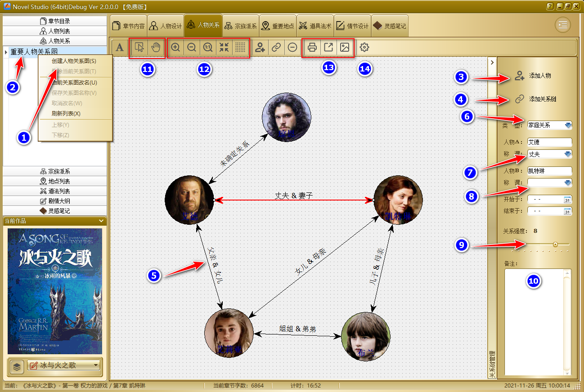
Task: Export the diagram with share icon
Action: point(328,48)
